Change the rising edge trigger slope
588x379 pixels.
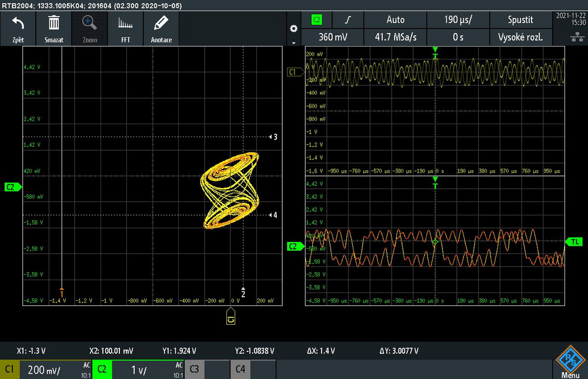tap(348, 20)
